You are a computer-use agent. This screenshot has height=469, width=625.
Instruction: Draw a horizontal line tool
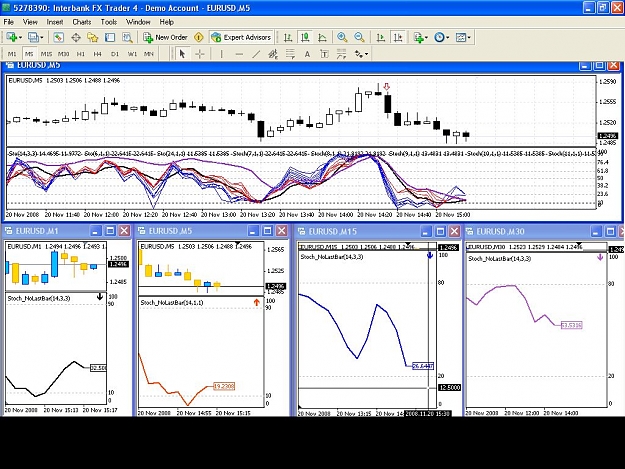pos(239,54)
